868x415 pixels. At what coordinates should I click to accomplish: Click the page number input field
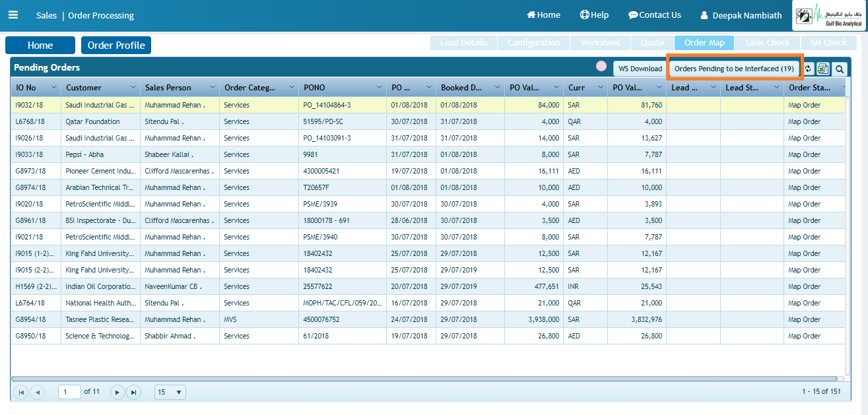pos(69,392)
